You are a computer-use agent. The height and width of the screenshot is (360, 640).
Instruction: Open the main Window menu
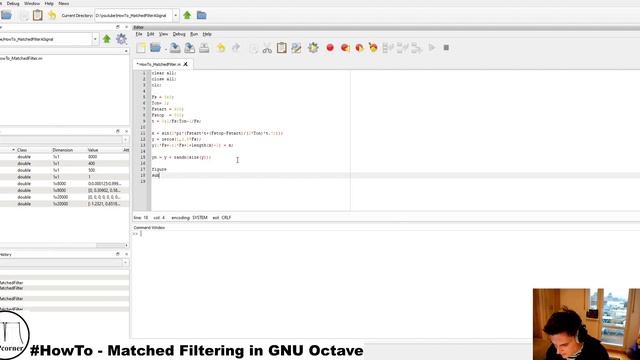click(x=32, y=3)
